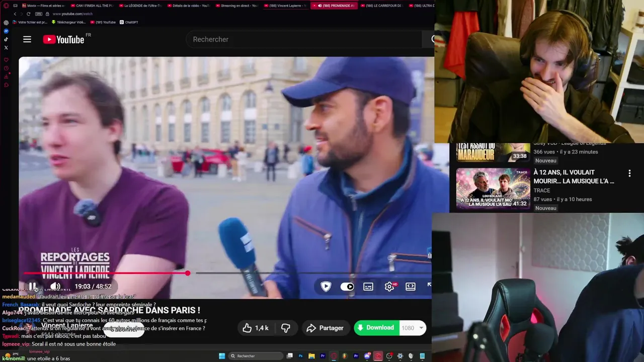Click the Partager share button
Screen dimensions: 644x362
tap(325, 328)
